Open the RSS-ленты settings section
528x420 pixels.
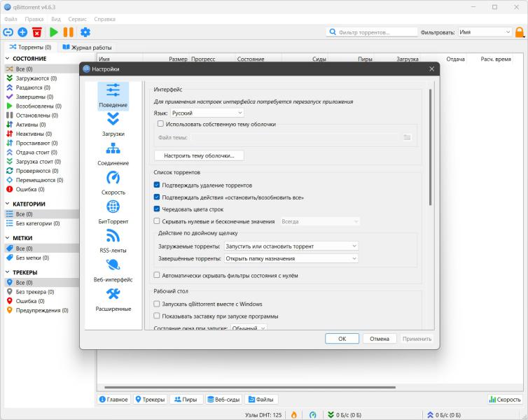113,241
